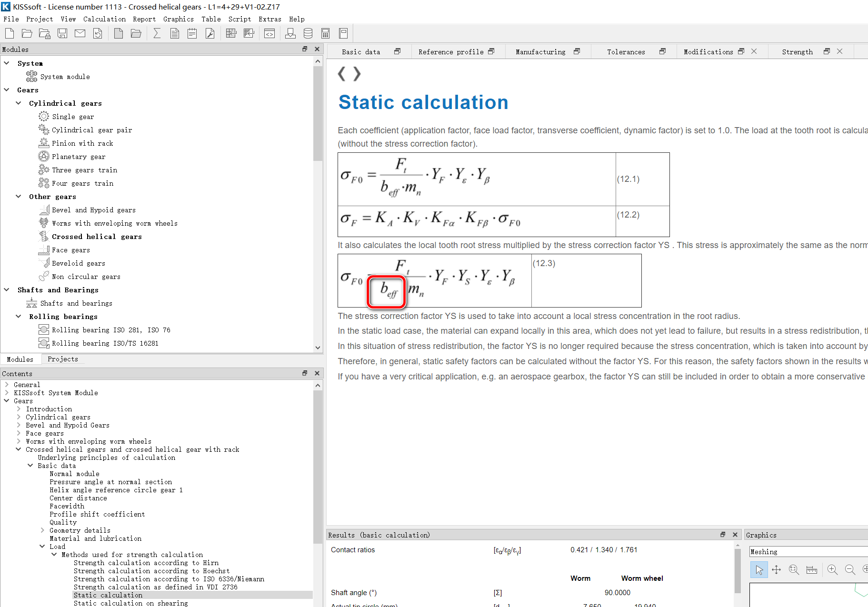Expand the KISSsoft System Module node
This screenshot has height=607, width=868.
coord(7,393)
